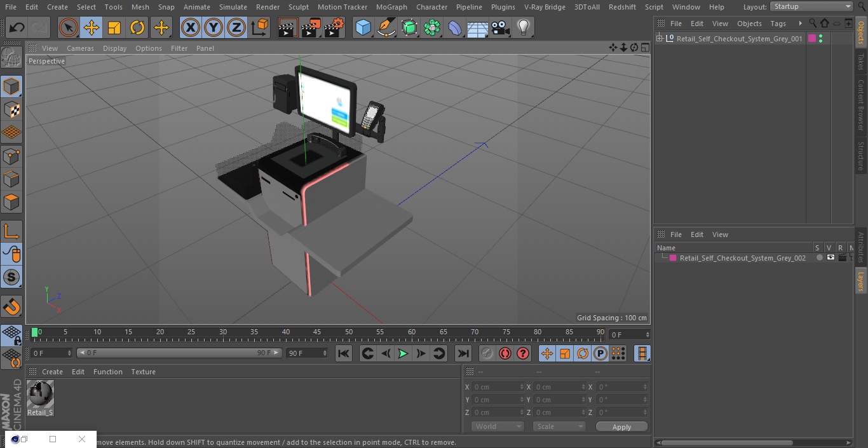Open the viewport Cameras menu
The image size is (868, 448).
point(80,48)
